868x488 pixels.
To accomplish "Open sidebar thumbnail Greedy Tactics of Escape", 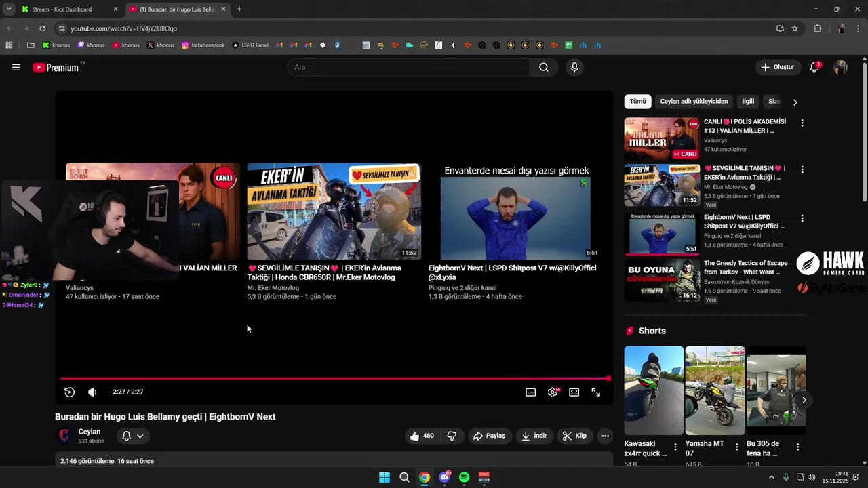I will coord(662,280).
